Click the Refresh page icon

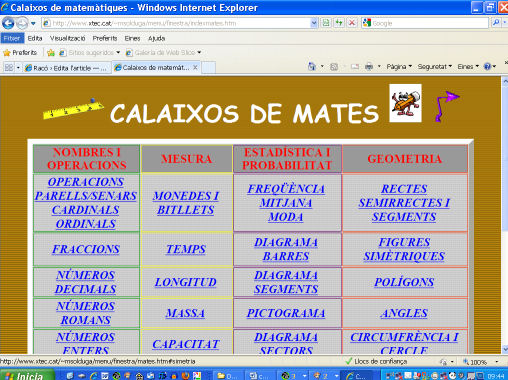pyautogui.click(x=339, y=23)
